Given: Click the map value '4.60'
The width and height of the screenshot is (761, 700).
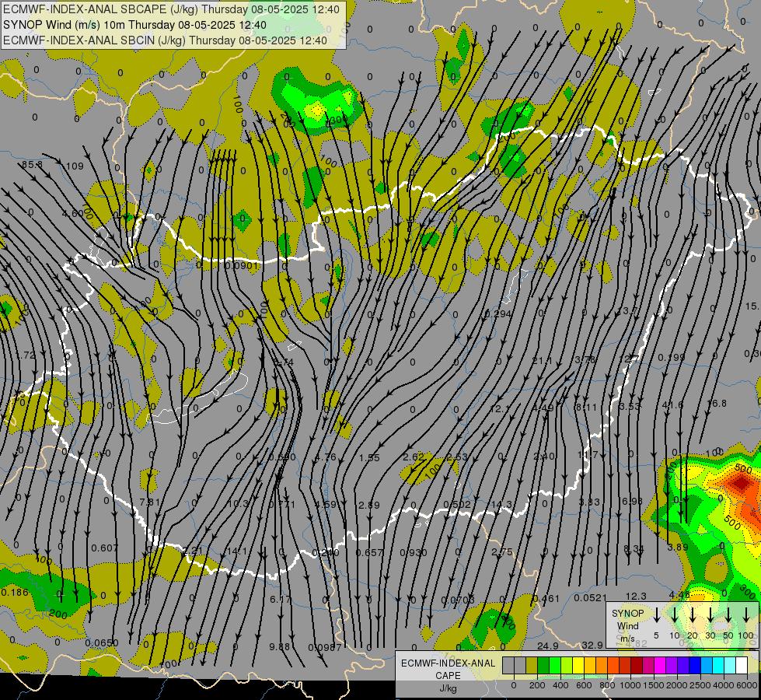Looking at the screenshot, I should point(73,213).
